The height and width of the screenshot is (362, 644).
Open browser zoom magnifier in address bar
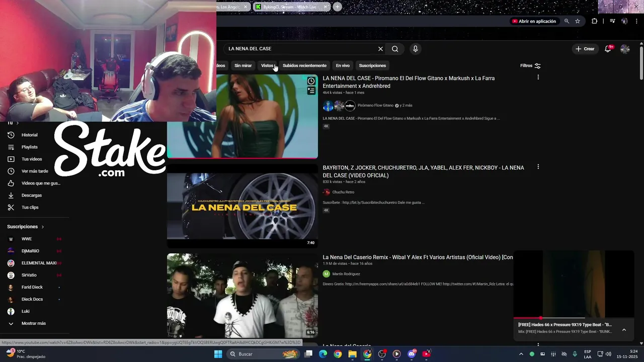(567, 21)
